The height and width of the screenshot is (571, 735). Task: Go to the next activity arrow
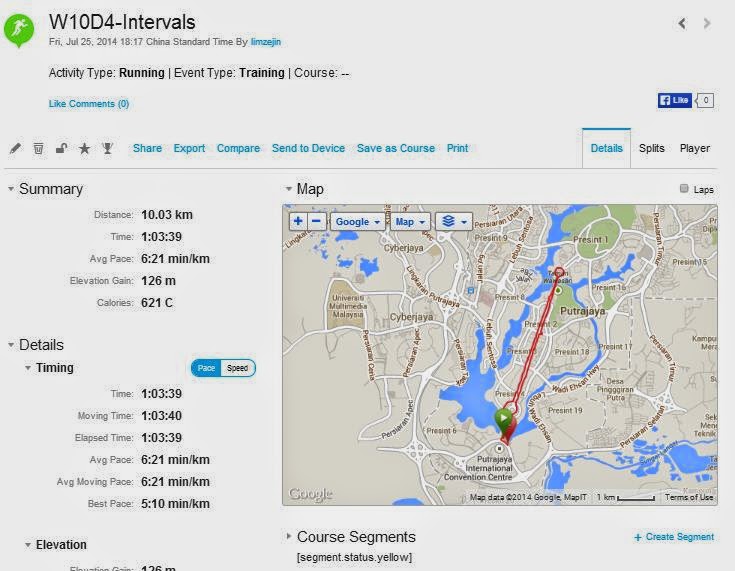707,23
